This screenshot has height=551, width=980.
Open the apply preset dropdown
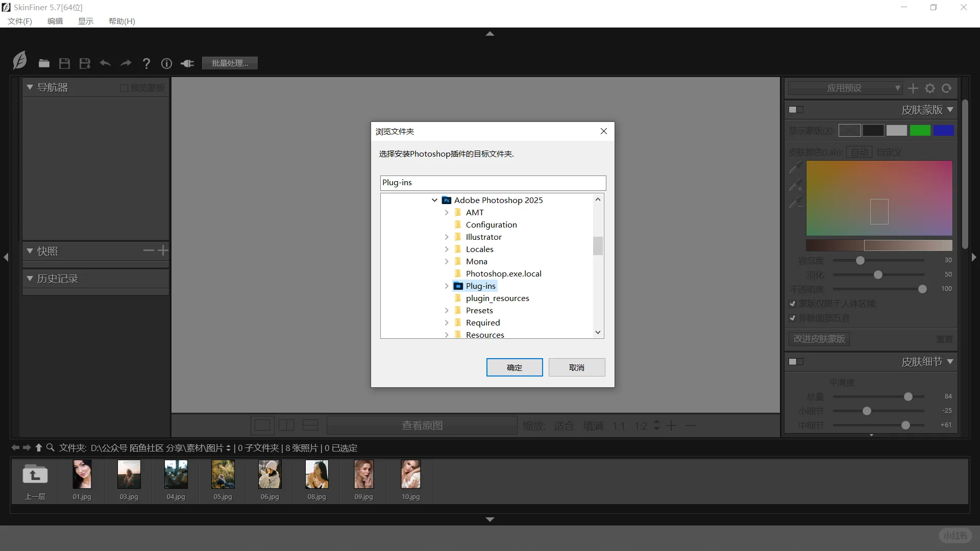point(845,88)
